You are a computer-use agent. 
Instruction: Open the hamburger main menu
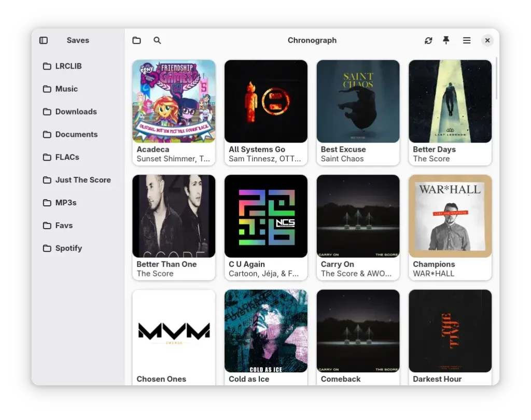tap(467, 40)
